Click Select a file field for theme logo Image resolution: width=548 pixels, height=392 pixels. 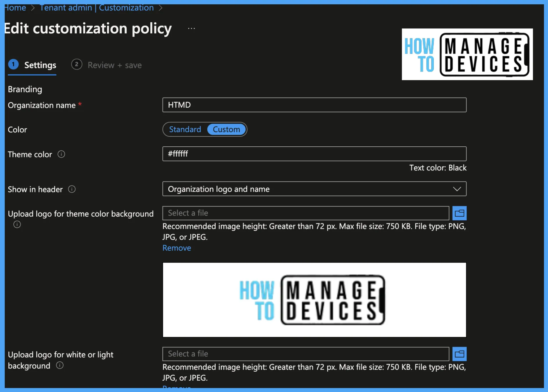306,213
